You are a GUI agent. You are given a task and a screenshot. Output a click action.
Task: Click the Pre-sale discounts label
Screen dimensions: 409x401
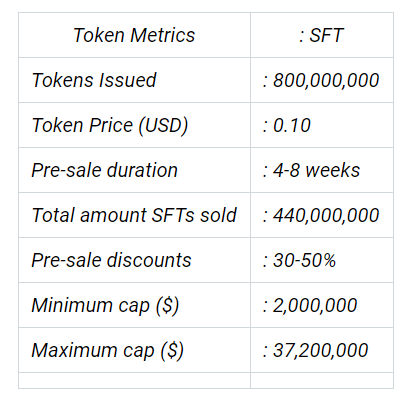[111, 260]
